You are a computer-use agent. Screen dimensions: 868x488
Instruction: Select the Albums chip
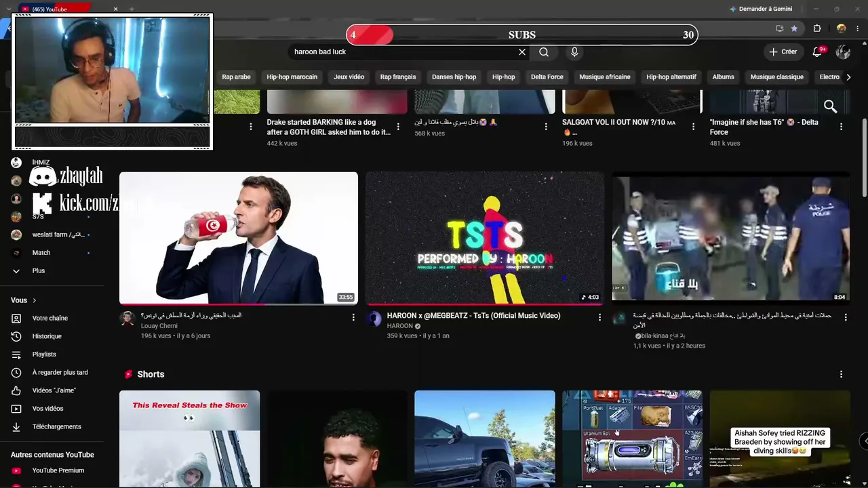pyautogui.click(x=724, y=77)
